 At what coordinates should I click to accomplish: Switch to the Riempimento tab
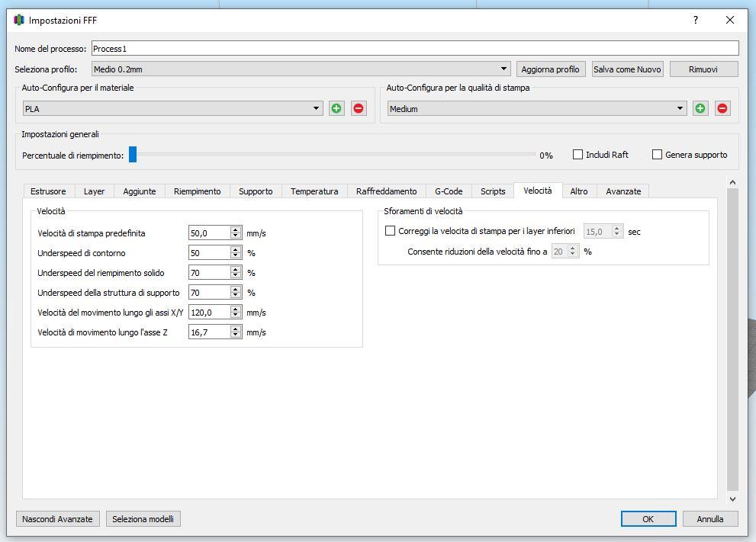coord(197,191)
